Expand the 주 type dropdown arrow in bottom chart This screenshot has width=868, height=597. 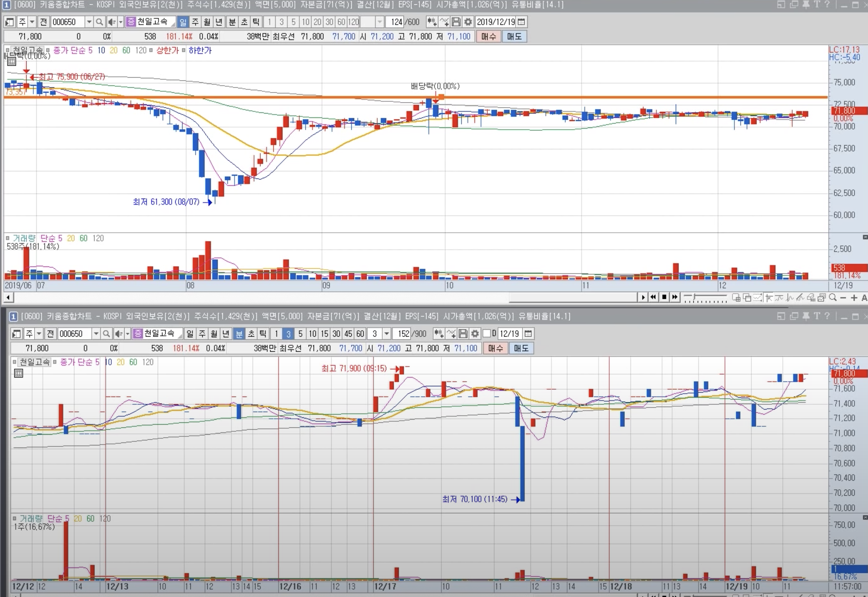39,334
